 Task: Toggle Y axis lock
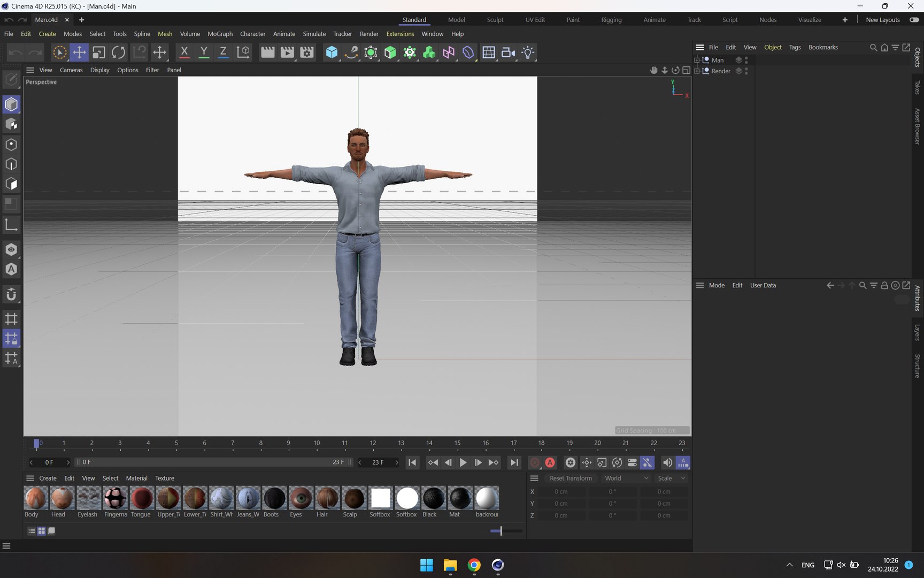pos(204,52)
